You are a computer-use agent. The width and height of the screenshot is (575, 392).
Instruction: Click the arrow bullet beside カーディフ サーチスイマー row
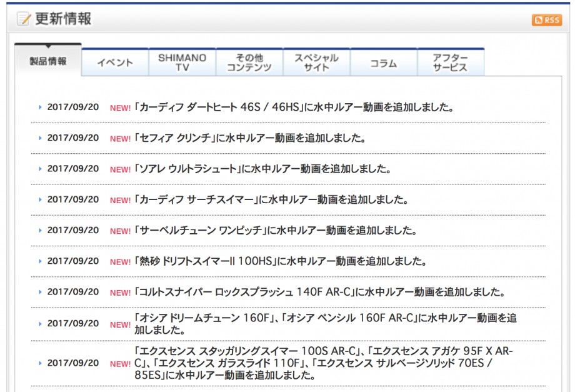click(40, 199)
